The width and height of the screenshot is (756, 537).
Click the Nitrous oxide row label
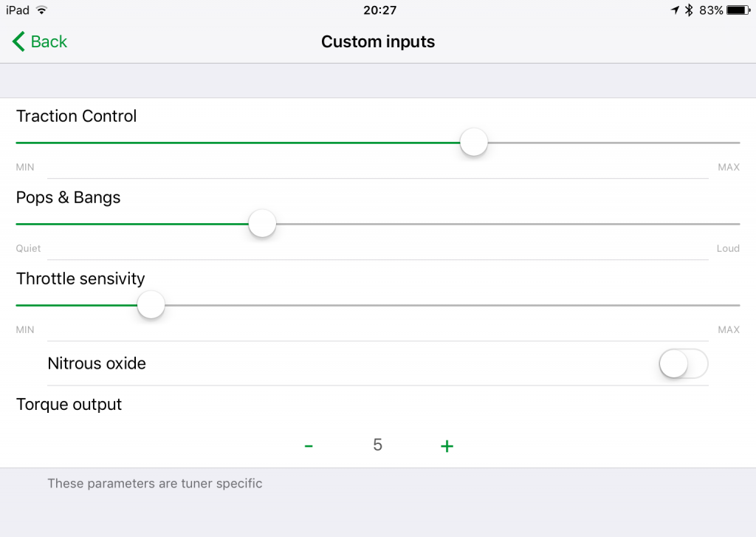pyautogui.click(x=97, y=363)
